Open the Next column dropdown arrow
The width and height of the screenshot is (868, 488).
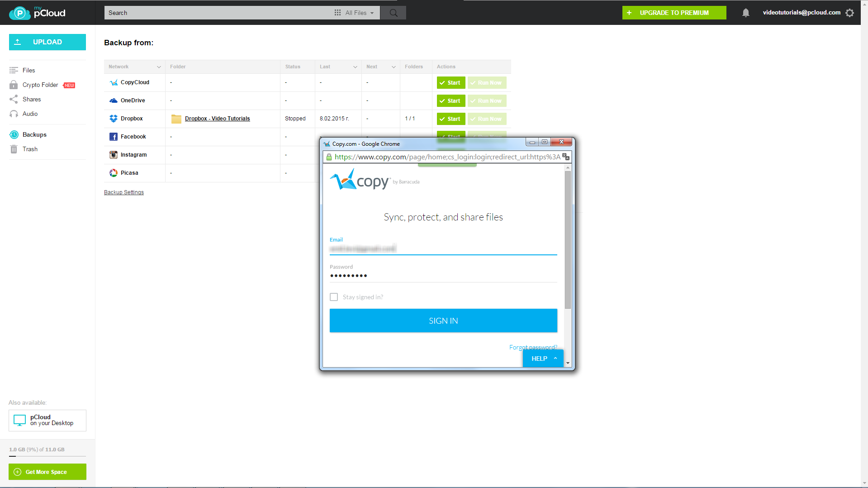394,67
